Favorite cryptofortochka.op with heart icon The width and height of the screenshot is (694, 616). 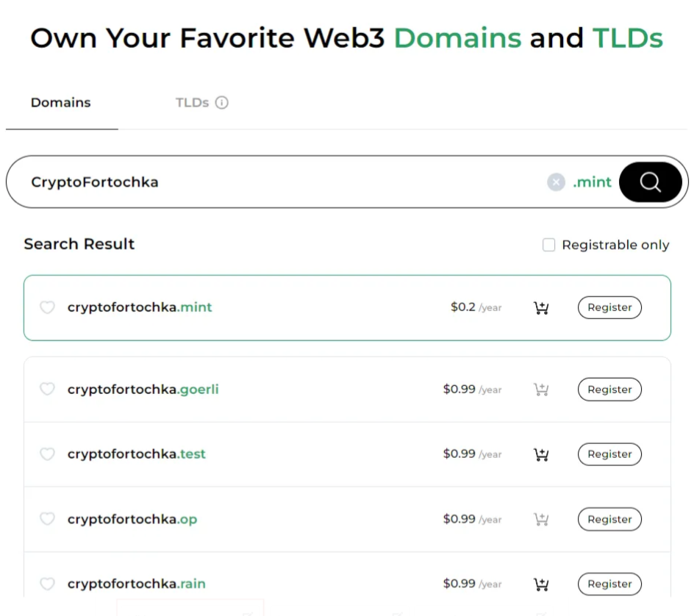click(x=47, y=519)
